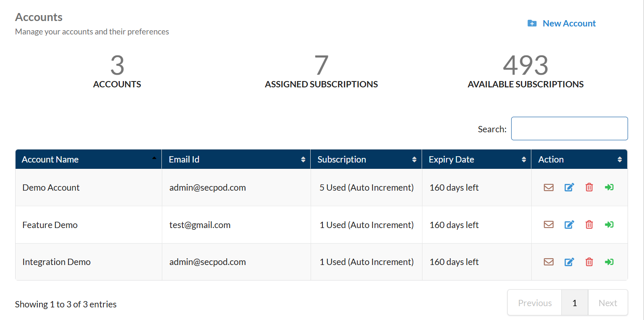Click the New Account link
644x320 pixels.
point(569,24)
